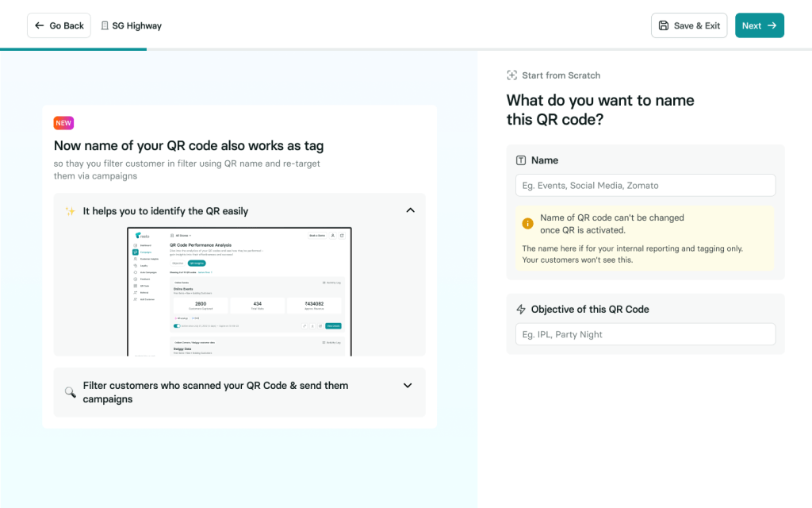This screenshot has height=508, width=812.
Task: Click the NEW badge above the heading
Action: click(63, 123)
